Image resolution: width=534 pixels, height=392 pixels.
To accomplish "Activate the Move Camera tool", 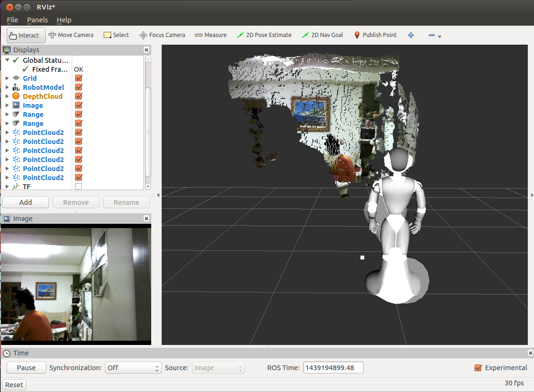I will [71, 35].
